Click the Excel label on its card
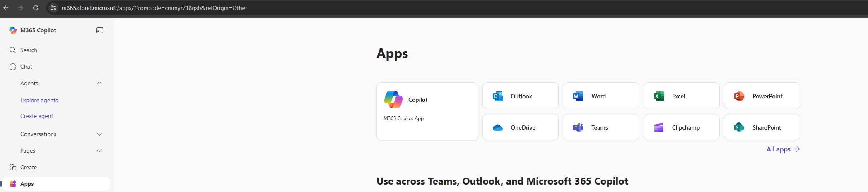This screenshot has width=868, height=192. pyautogui.click(x=678, y=96)
